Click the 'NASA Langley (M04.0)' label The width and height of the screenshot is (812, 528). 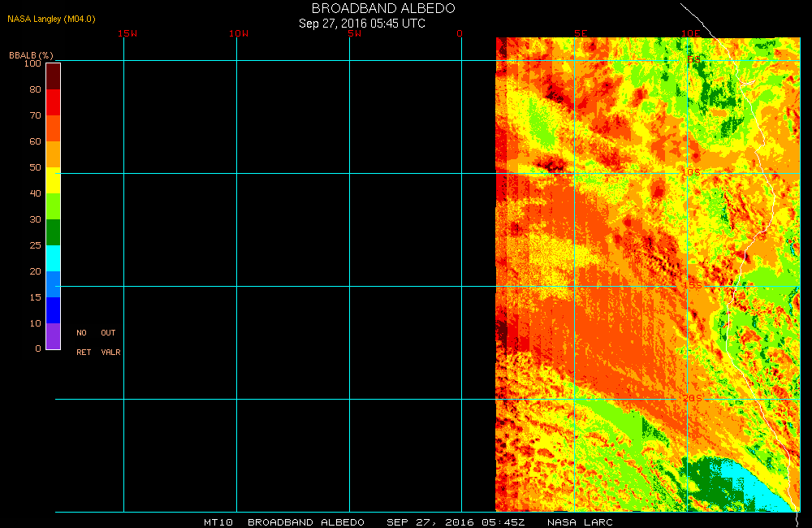tap(51, 19)
